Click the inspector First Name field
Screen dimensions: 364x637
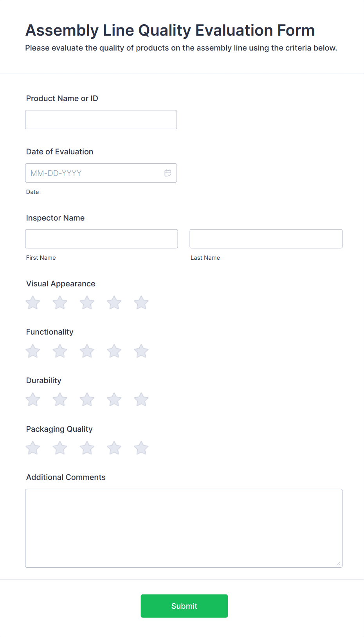[101, 239]
